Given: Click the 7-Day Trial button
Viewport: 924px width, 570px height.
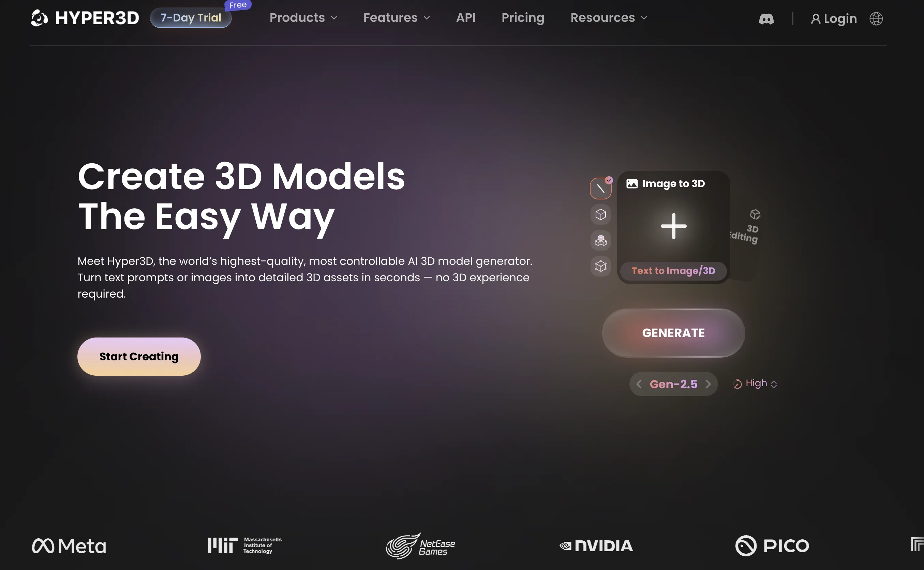Looking at the screenshot, I should coord(191,18).
